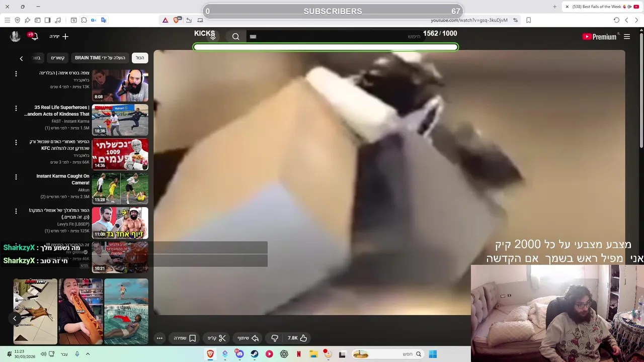The width and height of the screenshot is (644, 362).
Task: Open the swimming pool Shorts thumbnail
Action: pos(126,311)
